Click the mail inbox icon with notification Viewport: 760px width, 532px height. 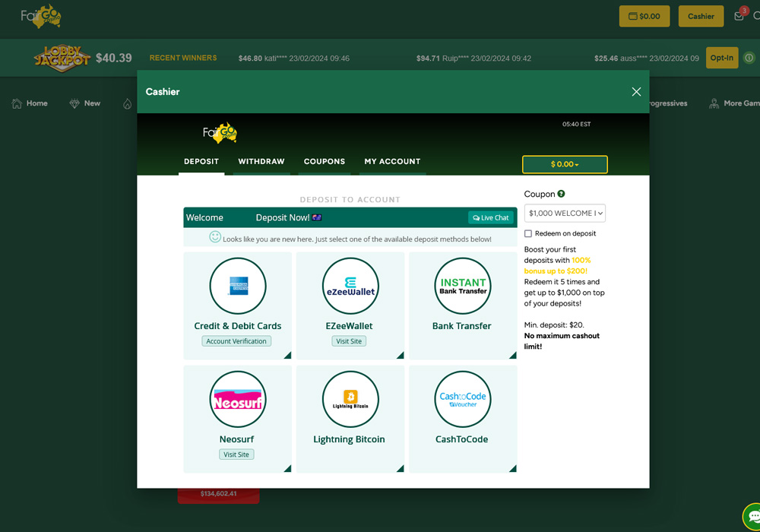tap(739, 17)
